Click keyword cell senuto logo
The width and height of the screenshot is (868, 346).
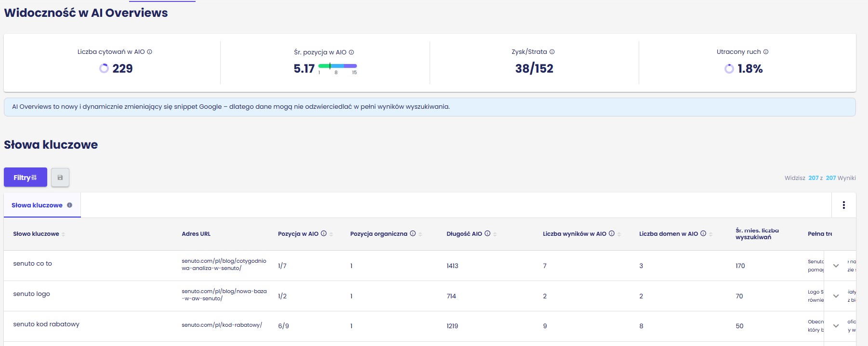pyautogui.click(x=31, y=294)
